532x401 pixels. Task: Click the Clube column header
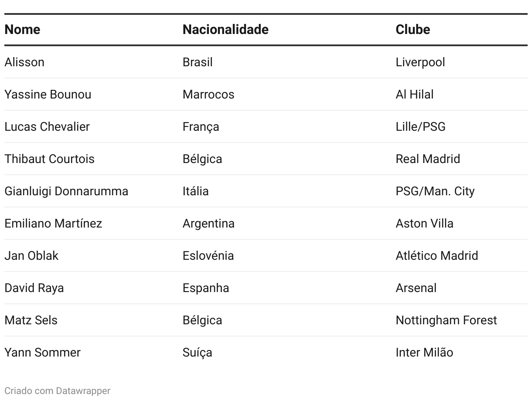tap(413, 30)
